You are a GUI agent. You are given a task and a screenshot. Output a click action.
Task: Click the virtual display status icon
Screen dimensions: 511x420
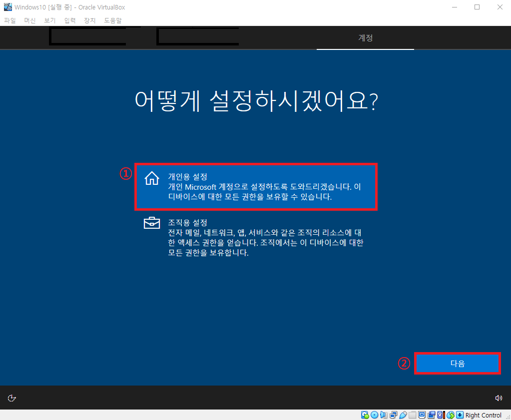(x=422, y=415)
